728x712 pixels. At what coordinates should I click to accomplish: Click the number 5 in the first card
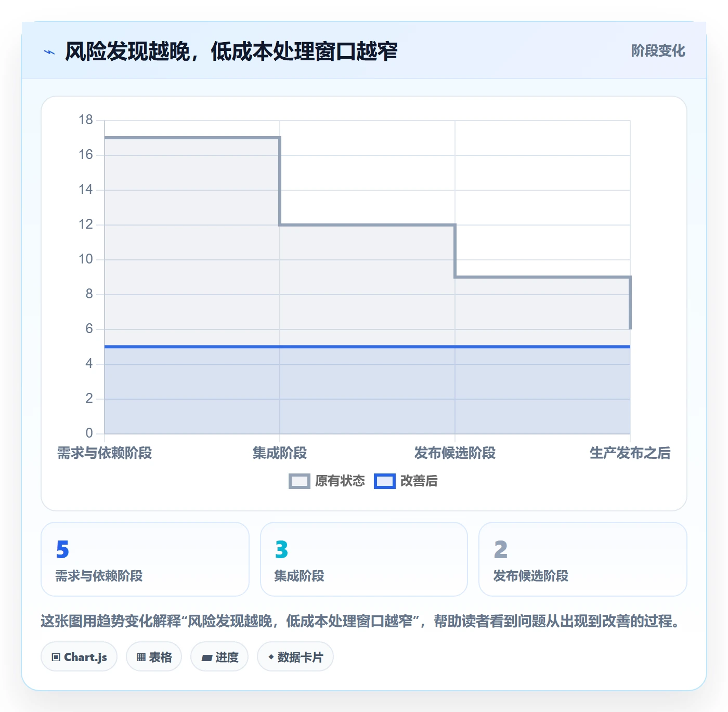point(62,549)
